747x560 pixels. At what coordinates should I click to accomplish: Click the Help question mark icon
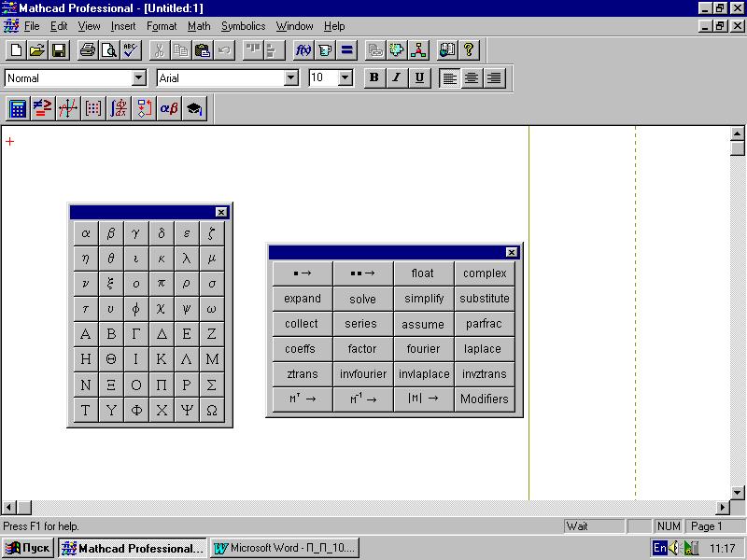(469, 50)
